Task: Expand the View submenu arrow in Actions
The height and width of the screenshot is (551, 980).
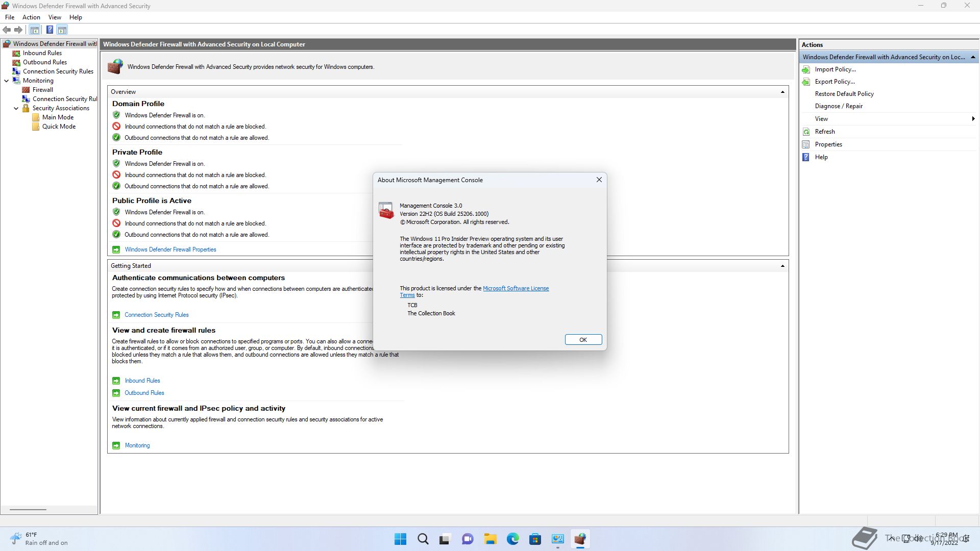Action: (x=973, y=119)
